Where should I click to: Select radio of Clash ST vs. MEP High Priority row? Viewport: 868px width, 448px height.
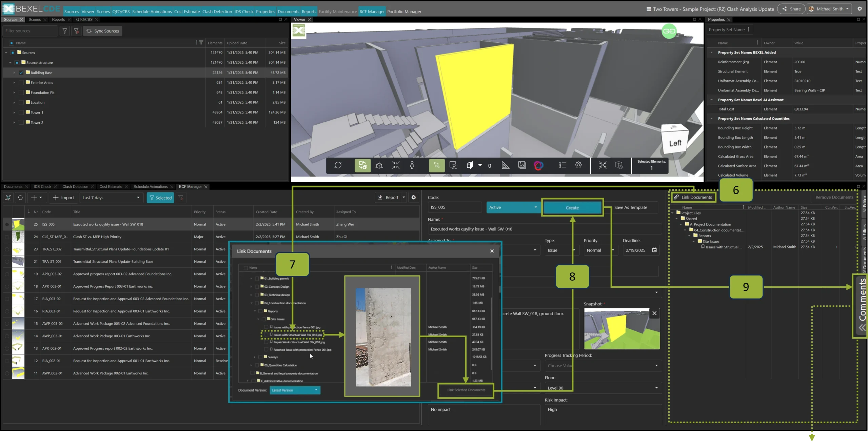(x=7, y=237)
